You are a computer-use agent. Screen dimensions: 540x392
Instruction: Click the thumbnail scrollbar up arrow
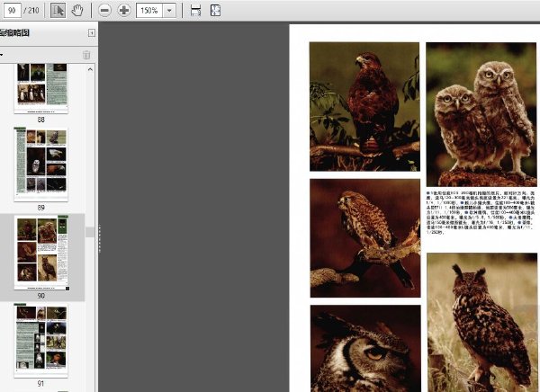pyautogui.click(x=90, y=69)
